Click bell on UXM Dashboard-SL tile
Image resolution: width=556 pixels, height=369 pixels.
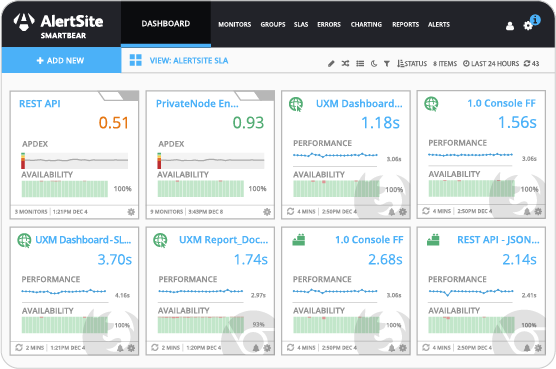(x=120, y=348)
